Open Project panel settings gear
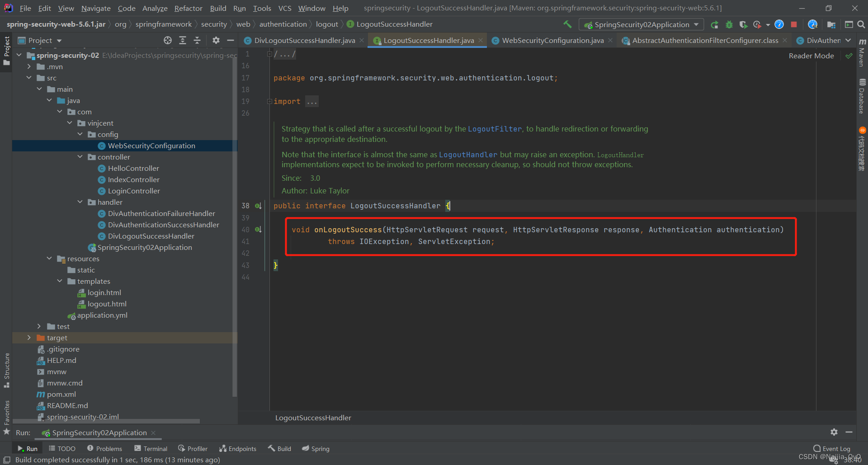Image resolution: width=868 pixels, height=465 pixels. click(x=216, y=40)
